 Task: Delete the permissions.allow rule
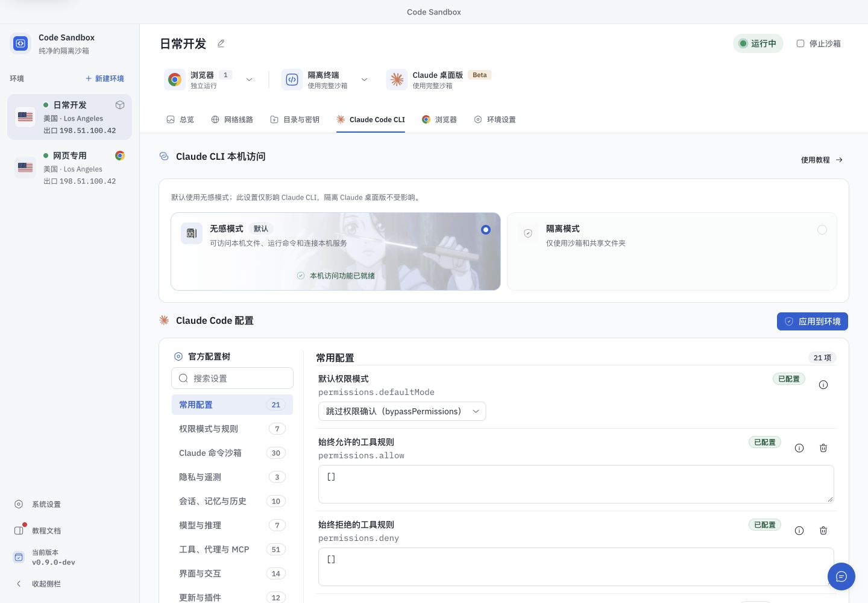coord(823,448)
